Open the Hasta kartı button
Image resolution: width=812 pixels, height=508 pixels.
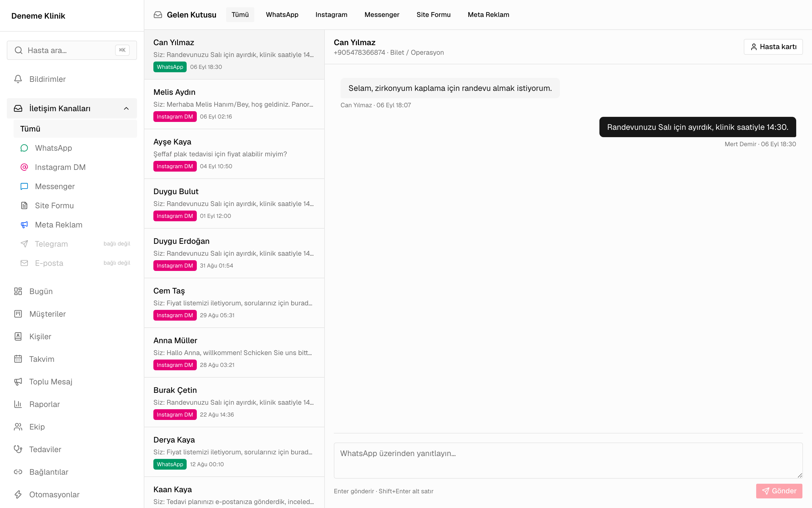pyautogui.click(x=773, y=47)
